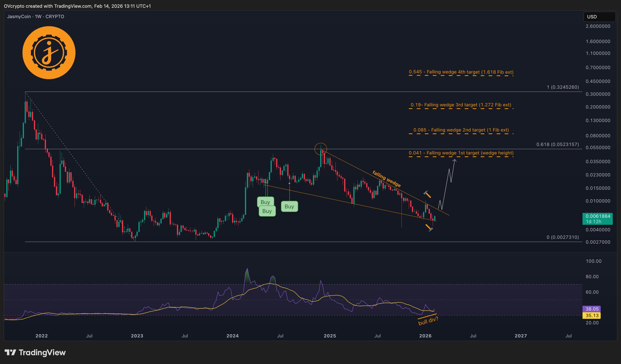
Task: Click the upper hammer icon above wedge
Action: (x=427, y=194)
